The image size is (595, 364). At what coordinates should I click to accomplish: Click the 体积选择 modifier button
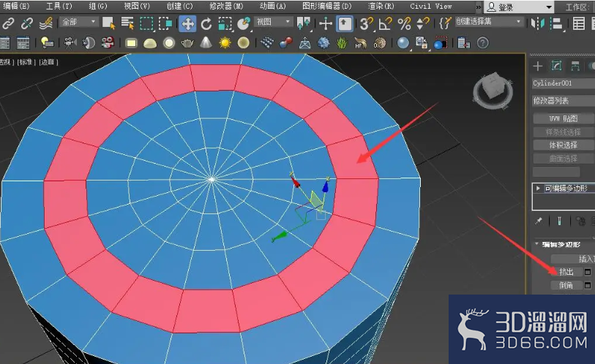(563, 145)
